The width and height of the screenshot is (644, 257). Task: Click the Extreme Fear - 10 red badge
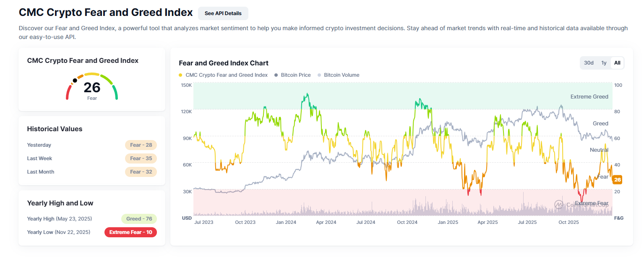pos(130,232)
